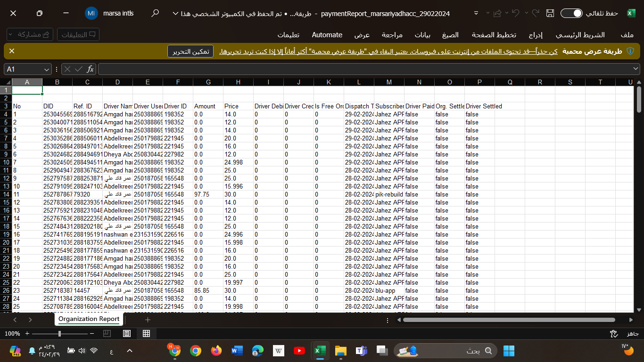Open Firefox from the taskbar
Screen dimensions: 644x362
(216, 350)
